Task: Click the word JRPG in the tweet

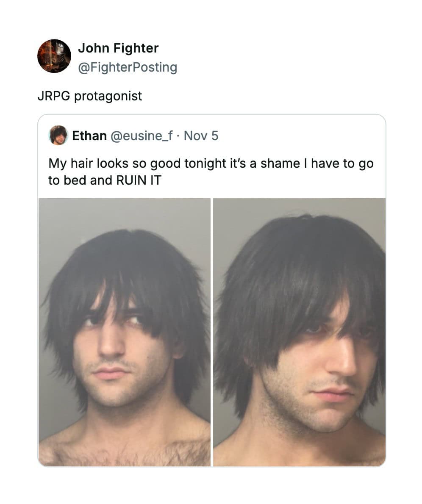Action: point(54,96)
